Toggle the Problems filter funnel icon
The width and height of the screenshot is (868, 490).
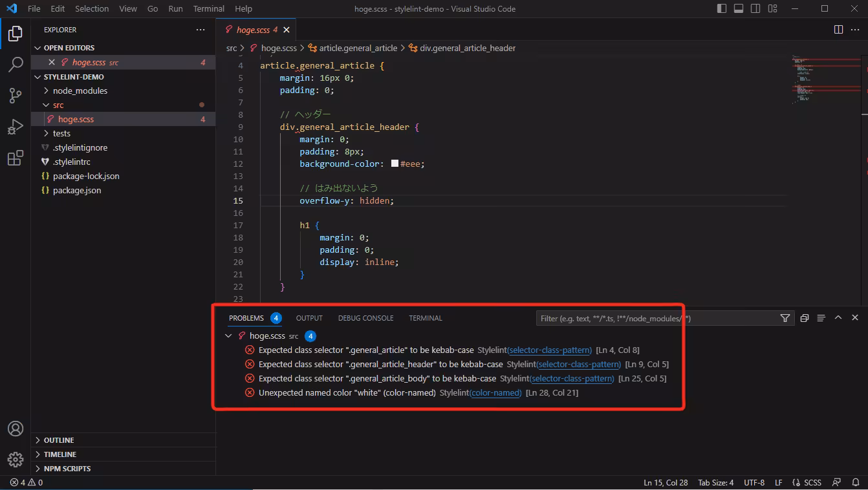(x=785, y=318)
